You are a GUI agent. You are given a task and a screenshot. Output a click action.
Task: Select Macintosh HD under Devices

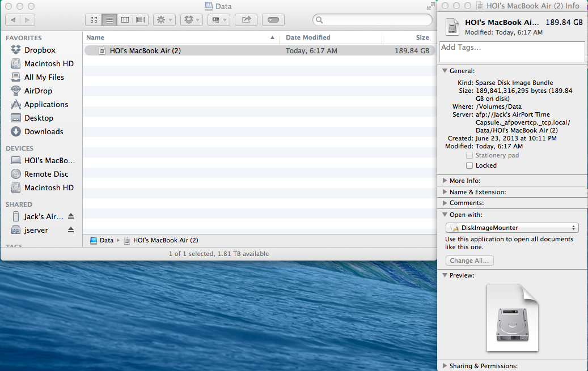click(49, 187)
